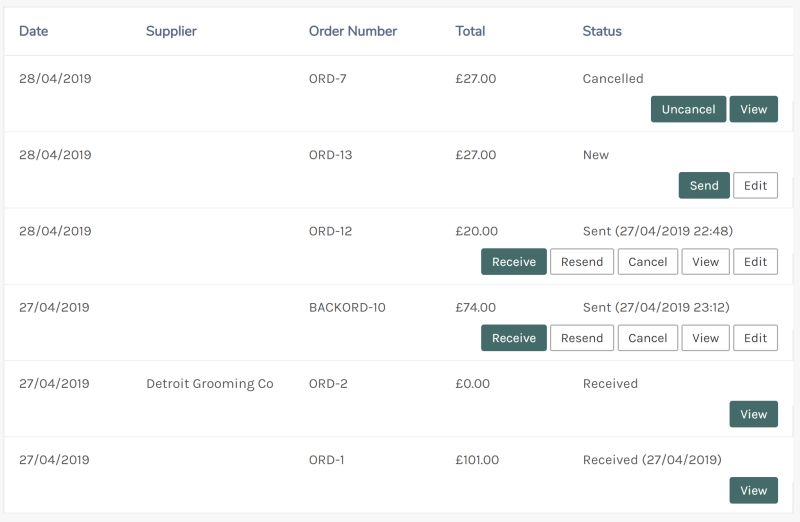Uncancel order ORD-7
Viewport: 800px width, 522px height.
click(x=688, y=109)
